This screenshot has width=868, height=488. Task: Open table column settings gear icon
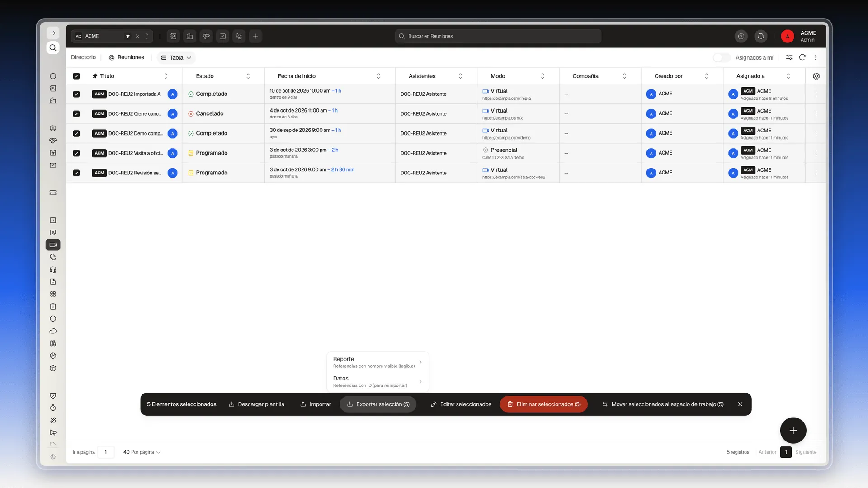(x=816, y=76)
